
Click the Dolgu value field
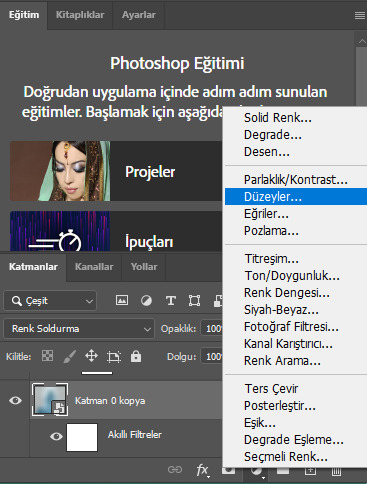click(211, 357)
